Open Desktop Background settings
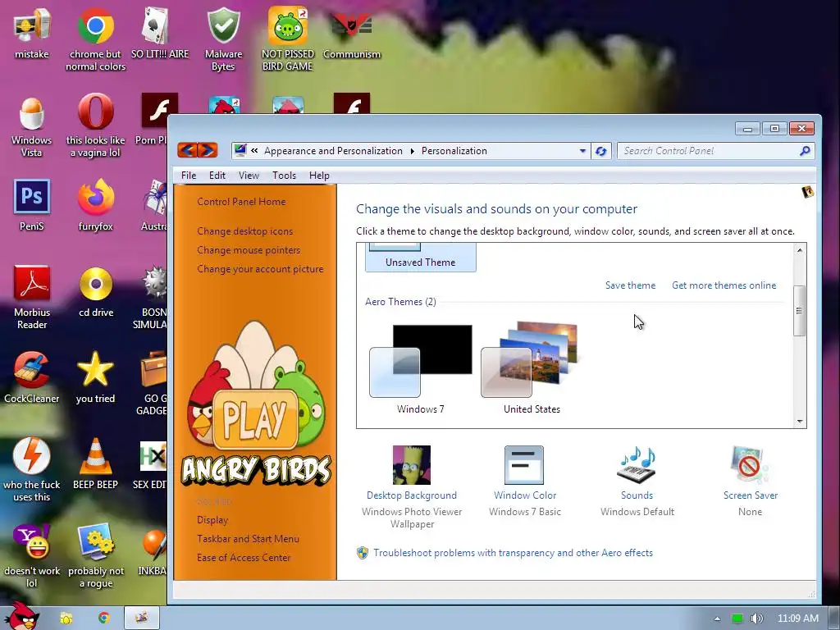840x630 pixels. tap(412, 487)
